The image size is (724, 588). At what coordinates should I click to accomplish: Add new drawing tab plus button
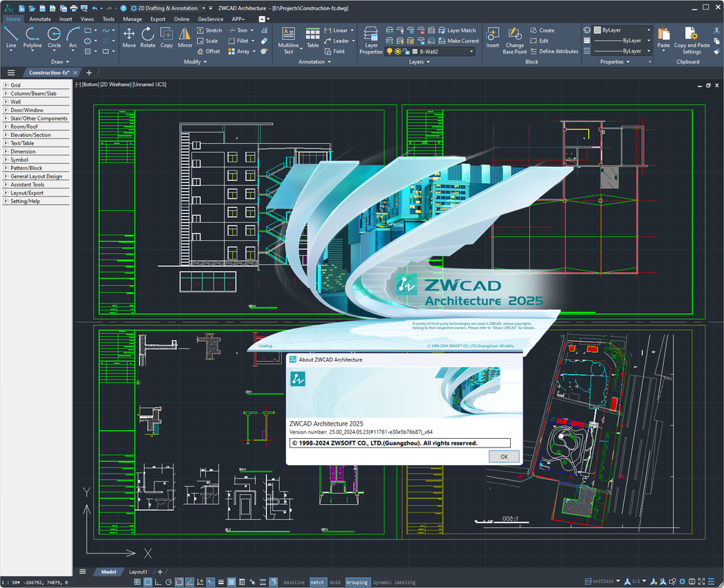[89, 73]
